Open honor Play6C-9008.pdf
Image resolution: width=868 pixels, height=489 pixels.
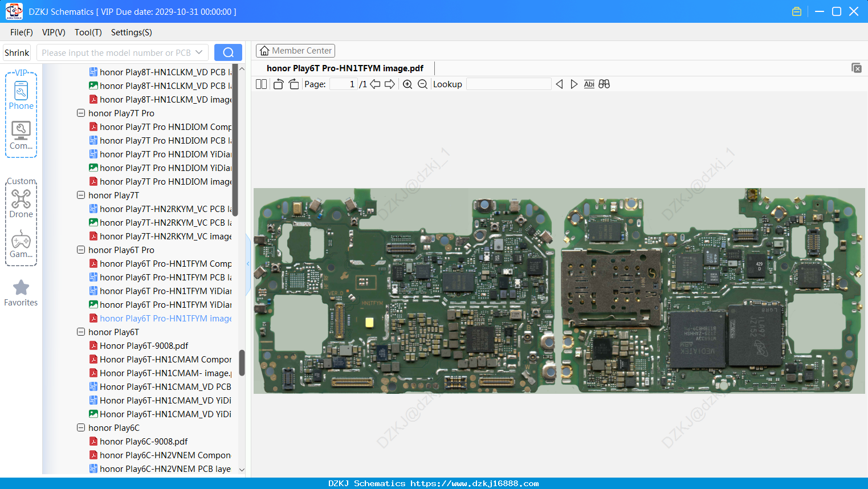pos(138,442)
